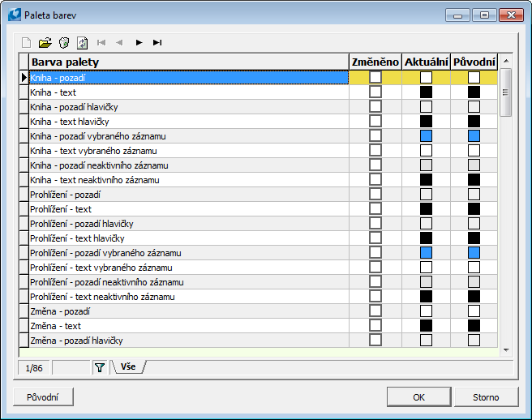Click the empty field beside 1/86
532x420 pixels.
71,367
